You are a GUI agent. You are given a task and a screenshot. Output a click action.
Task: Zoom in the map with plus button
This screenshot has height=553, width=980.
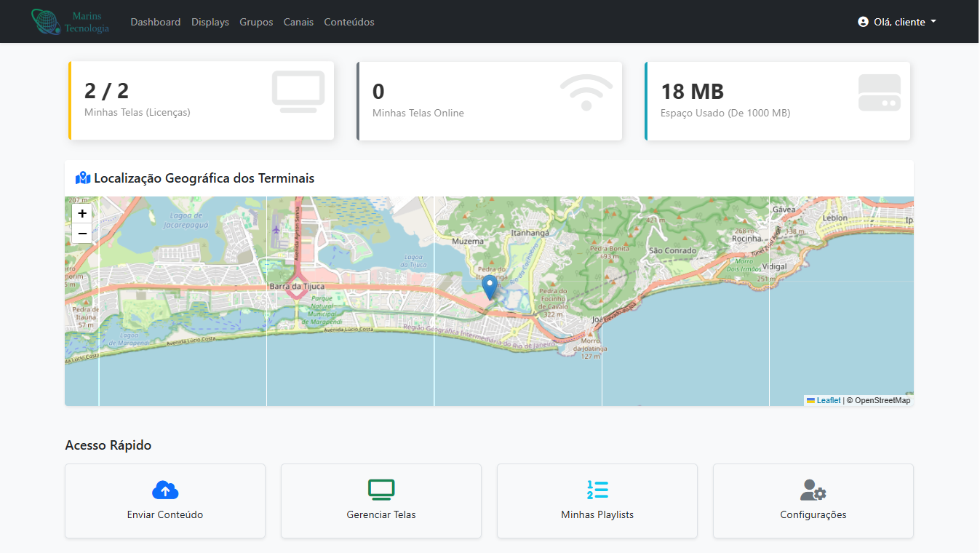(x=82, y=214)
